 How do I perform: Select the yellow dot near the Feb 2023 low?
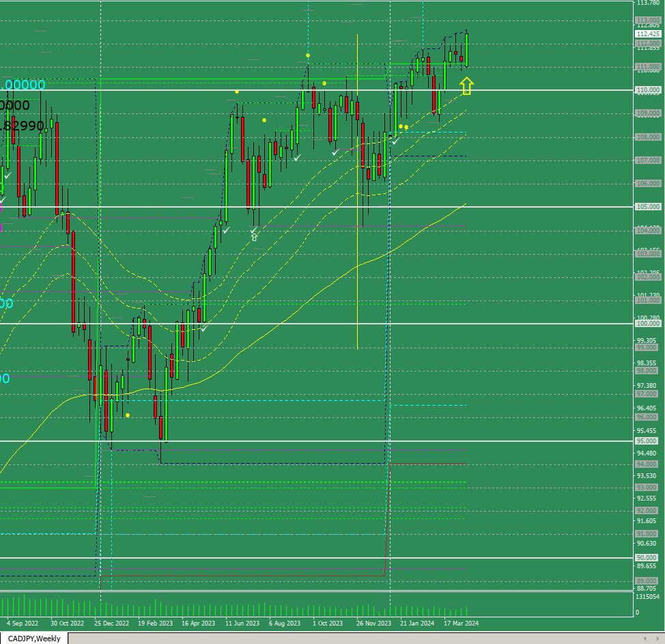[128, 415]
